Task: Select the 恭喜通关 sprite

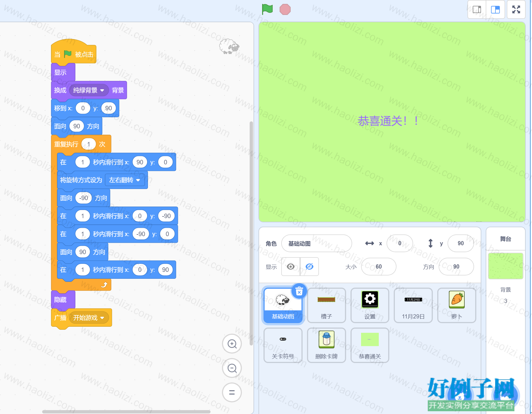Action: click(x=370, y=345)
